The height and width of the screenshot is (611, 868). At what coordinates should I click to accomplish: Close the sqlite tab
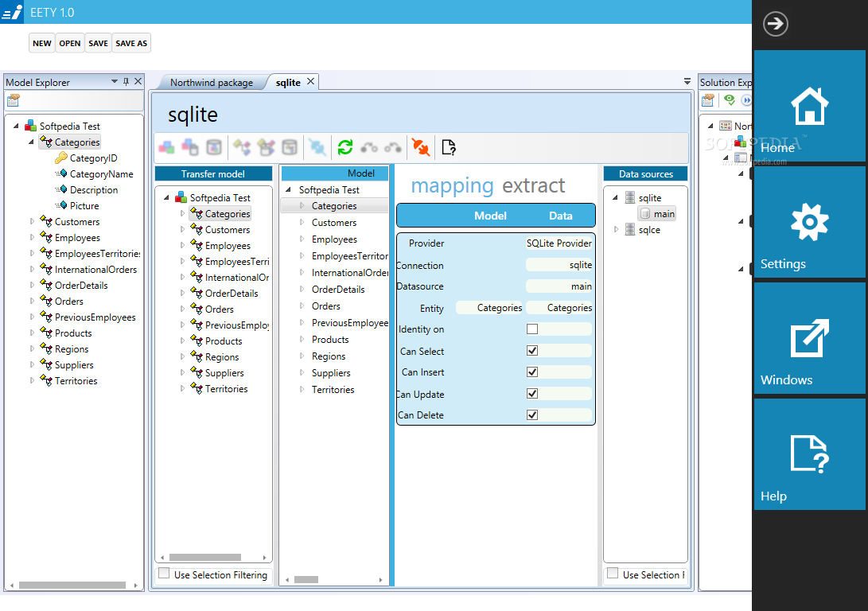pos(310,81)
